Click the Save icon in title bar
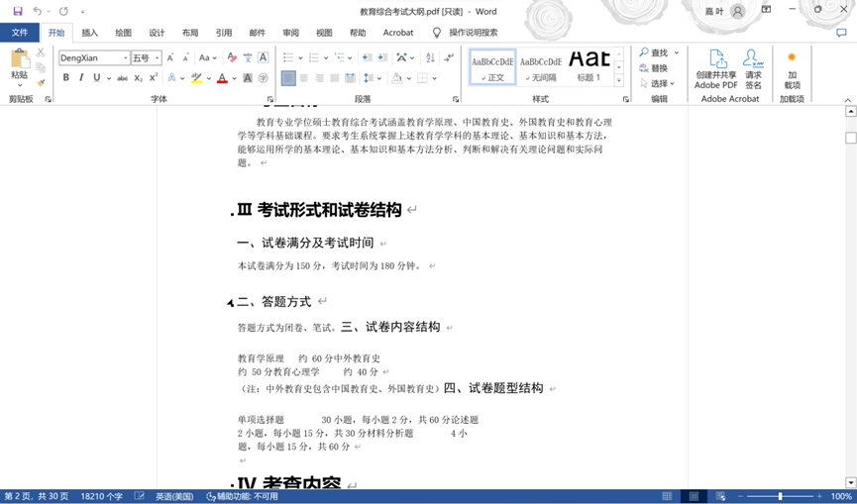 coord(18,11)
